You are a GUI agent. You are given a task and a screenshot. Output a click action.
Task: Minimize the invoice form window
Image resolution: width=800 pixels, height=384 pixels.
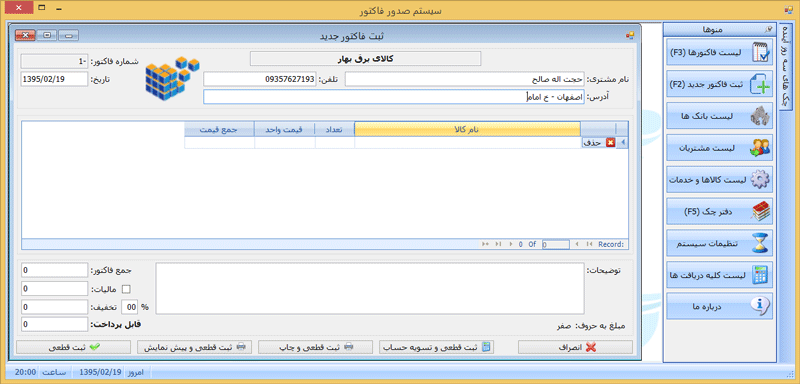point(69,35)
